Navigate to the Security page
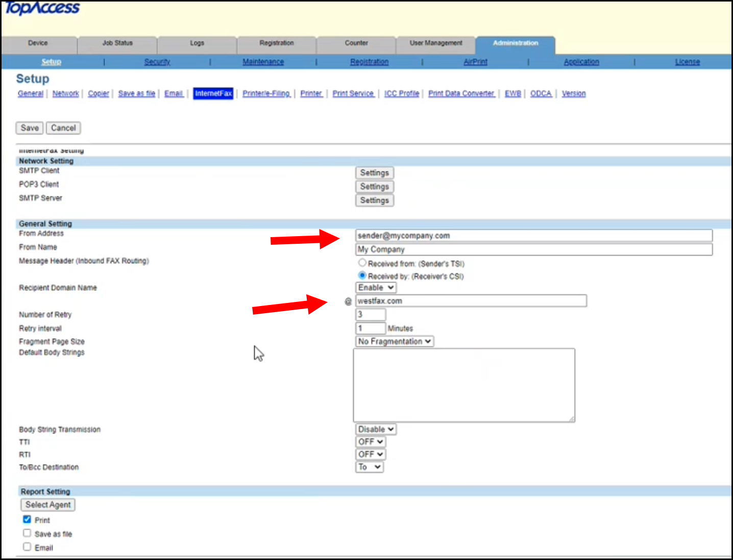The height and width of the screenshot is (560, 733). [157, 61]
